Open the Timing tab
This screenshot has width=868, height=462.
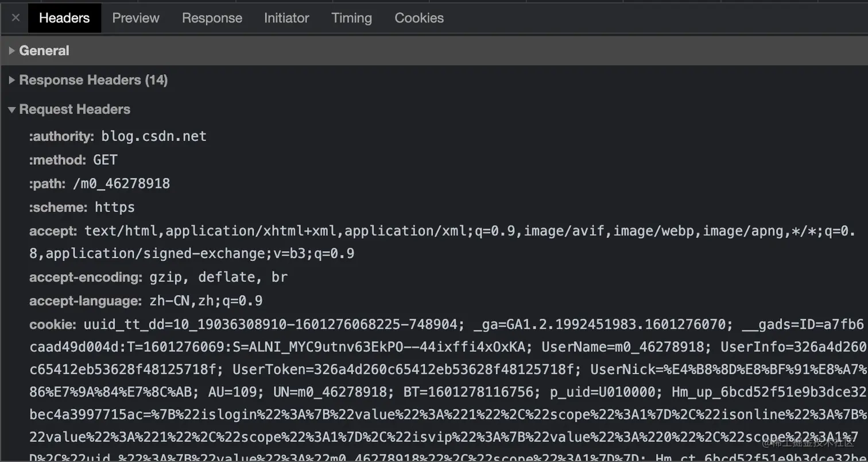pos(351,18)
